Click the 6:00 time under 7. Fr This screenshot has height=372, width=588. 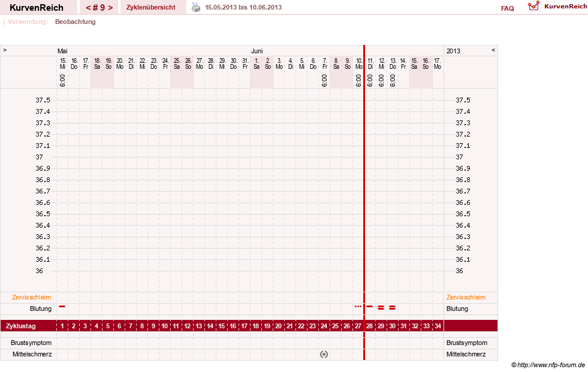pos(325,80)
